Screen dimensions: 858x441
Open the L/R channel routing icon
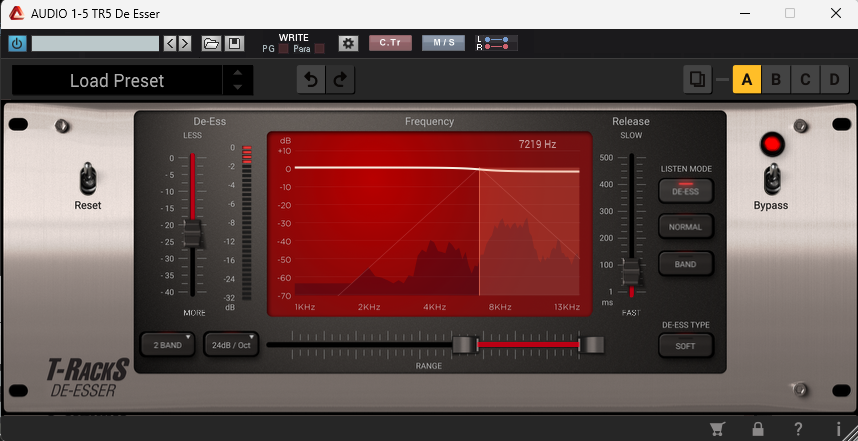(x=496, y=43)
